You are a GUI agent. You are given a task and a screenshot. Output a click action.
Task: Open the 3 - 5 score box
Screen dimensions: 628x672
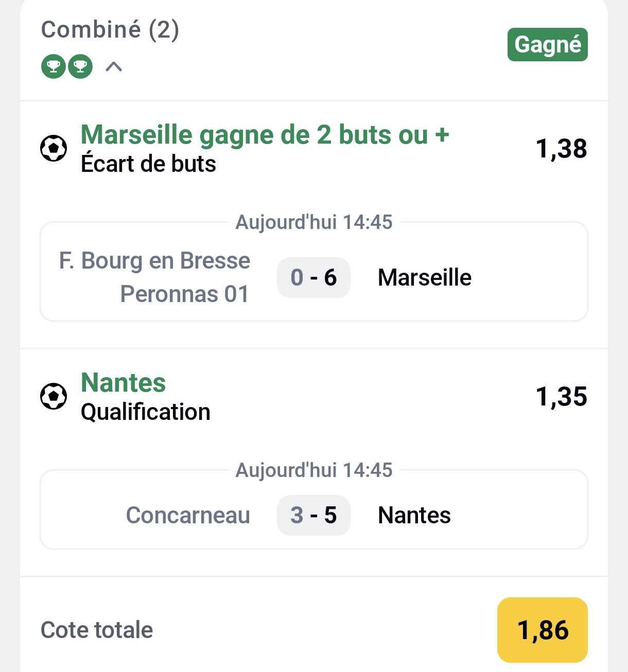coord(313,516)
